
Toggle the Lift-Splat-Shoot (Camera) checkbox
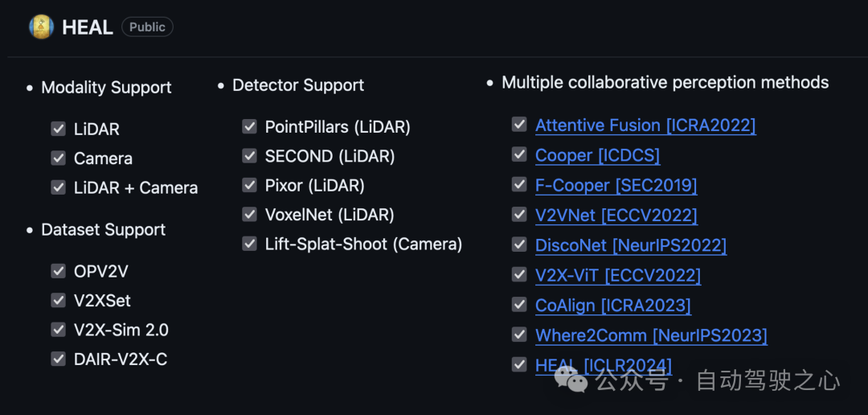coord(249,244)
